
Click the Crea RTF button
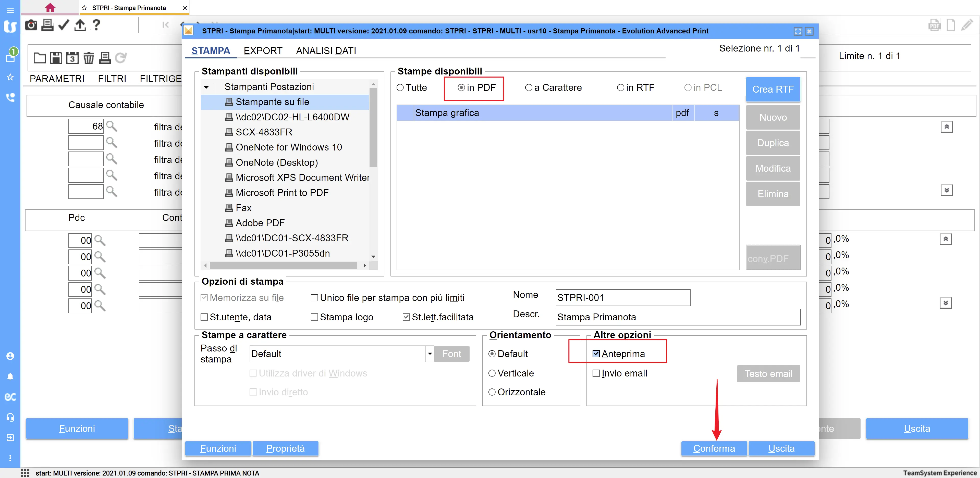[773, 89]
